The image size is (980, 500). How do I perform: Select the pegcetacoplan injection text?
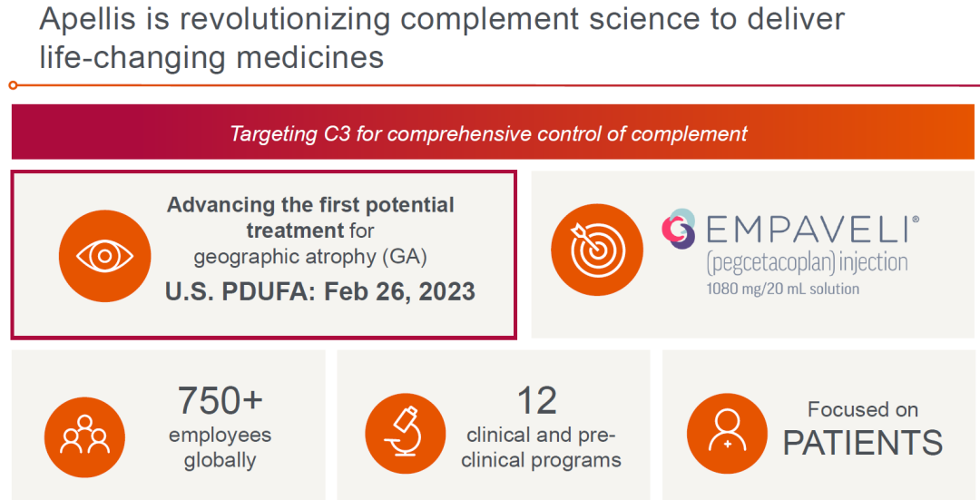pyautogui.click(x=807, y=263)
